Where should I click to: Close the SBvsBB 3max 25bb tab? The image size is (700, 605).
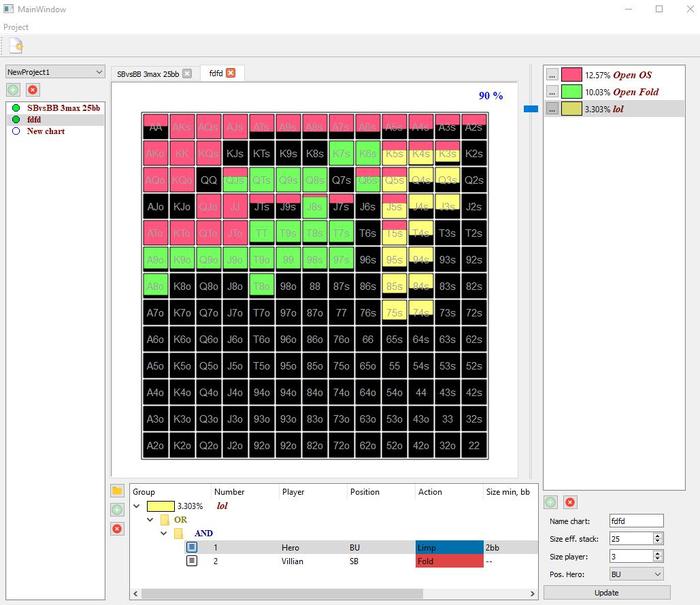coord(188,74)
